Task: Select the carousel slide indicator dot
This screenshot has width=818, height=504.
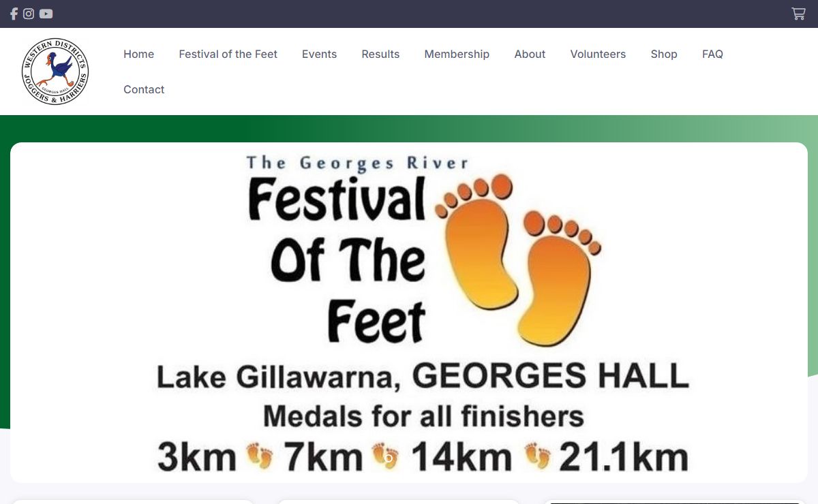Action: tap(389, 458)
